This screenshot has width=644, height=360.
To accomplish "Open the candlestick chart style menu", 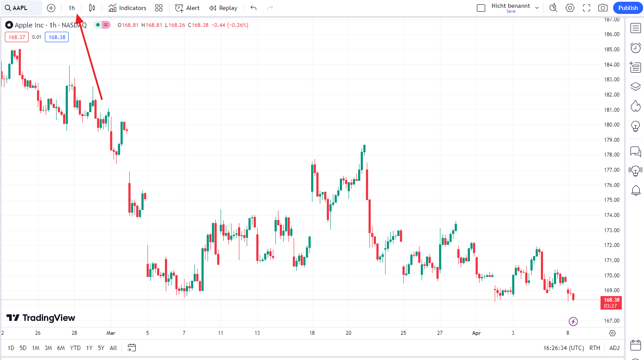I will point(92,8).
